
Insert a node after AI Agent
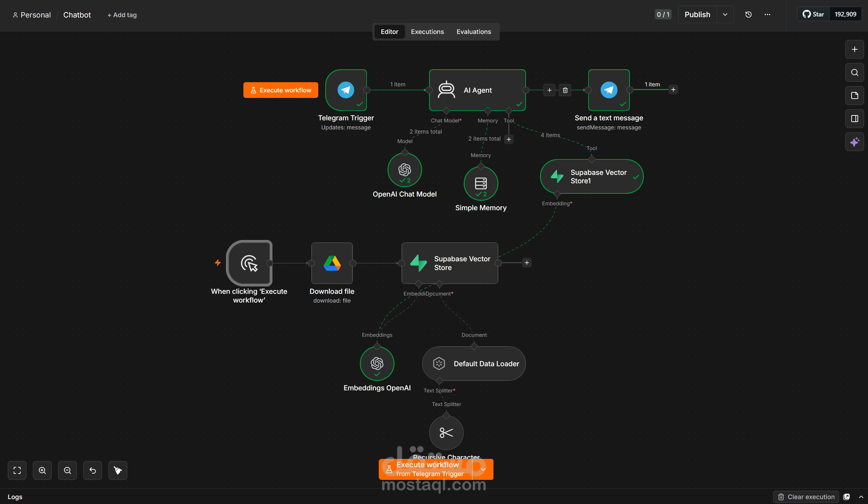point(549,90)
